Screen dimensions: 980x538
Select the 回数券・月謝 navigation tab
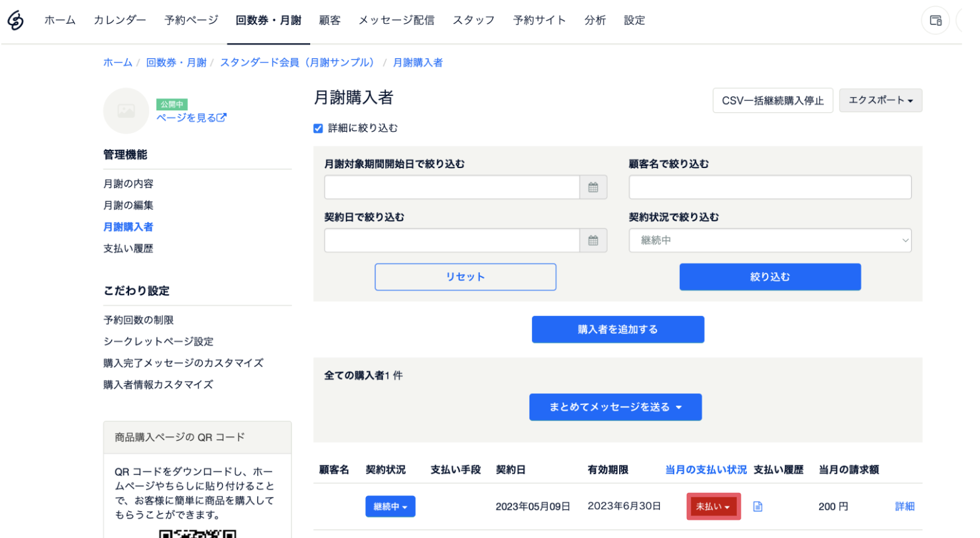click(x=268, y=21)
